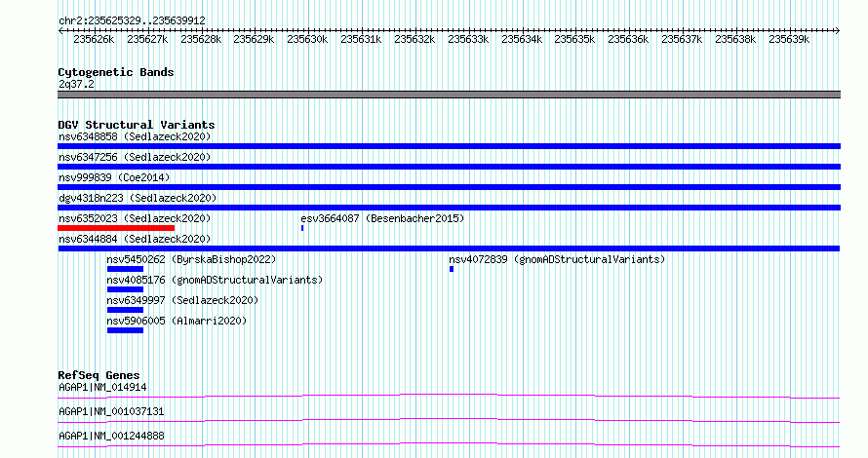The width and height of the screenshot is (868, 458).
Task: Open variant nsv5906005 (Almarri2020) label
Action: (x=177, y=321)
